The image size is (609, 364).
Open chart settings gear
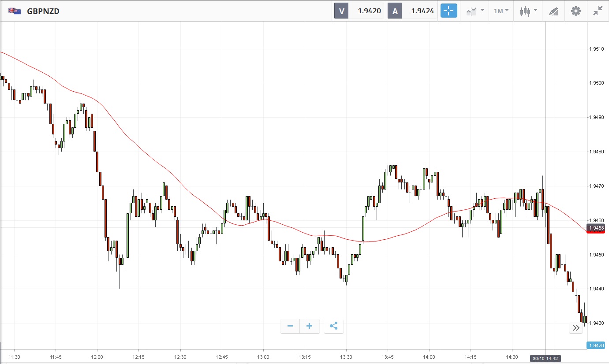(x=576, y=11)
